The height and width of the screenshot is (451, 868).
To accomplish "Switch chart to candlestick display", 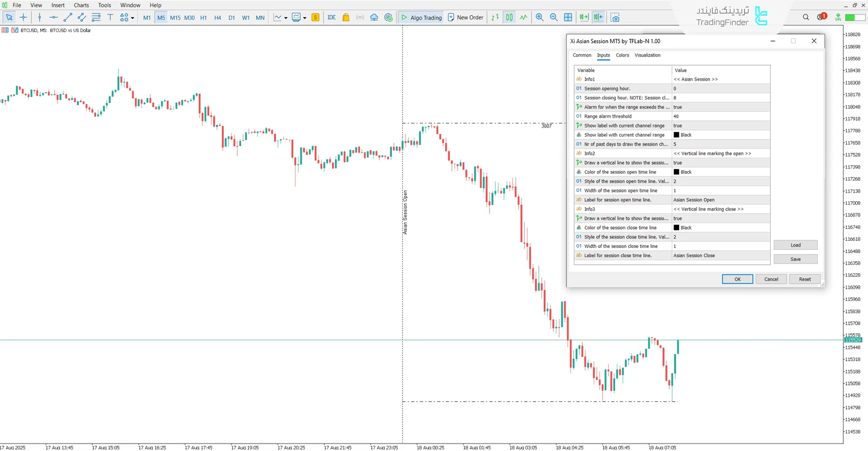I will click(x=509, y=18).
